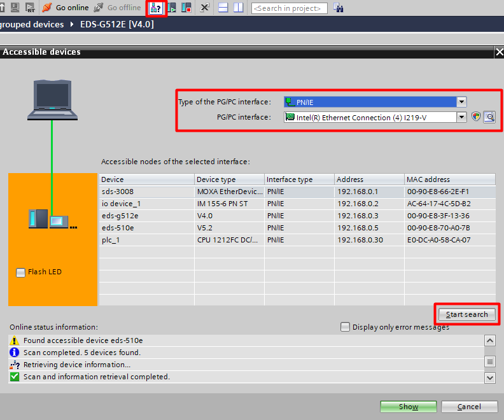
Task: Select the plc_1 device row
Action: tap(297, 240)
